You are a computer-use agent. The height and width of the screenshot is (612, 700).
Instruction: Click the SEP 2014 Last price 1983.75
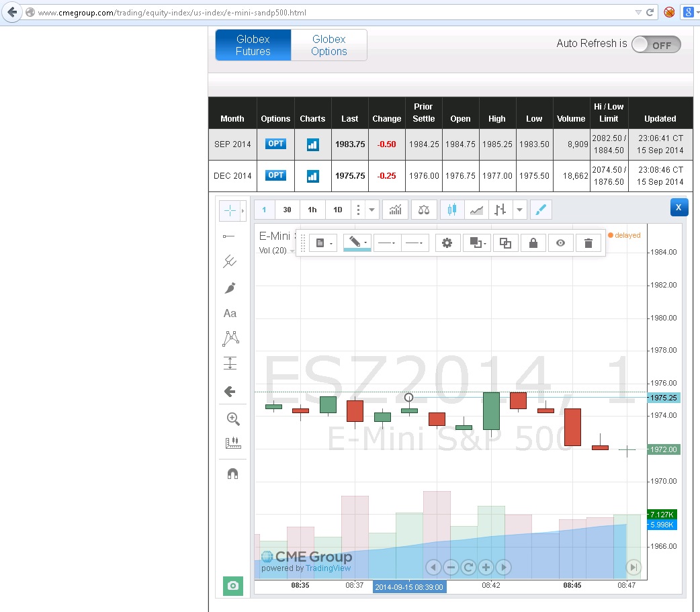[x=350, y=144]
